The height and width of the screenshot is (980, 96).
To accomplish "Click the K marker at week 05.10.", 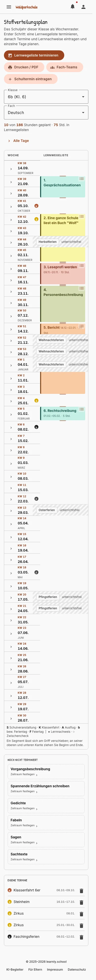I will coord(36,206).
